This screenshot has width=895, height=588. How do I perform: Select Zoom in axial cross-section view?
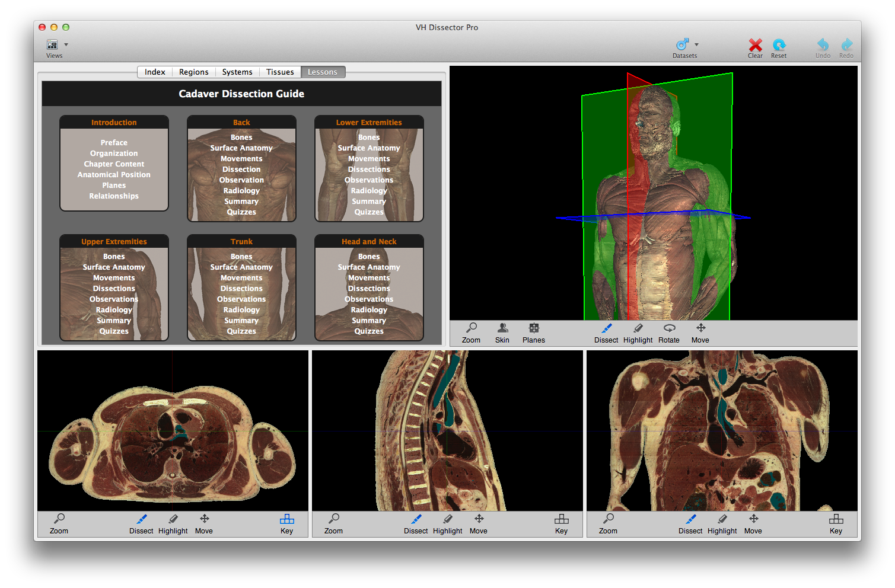59,523
